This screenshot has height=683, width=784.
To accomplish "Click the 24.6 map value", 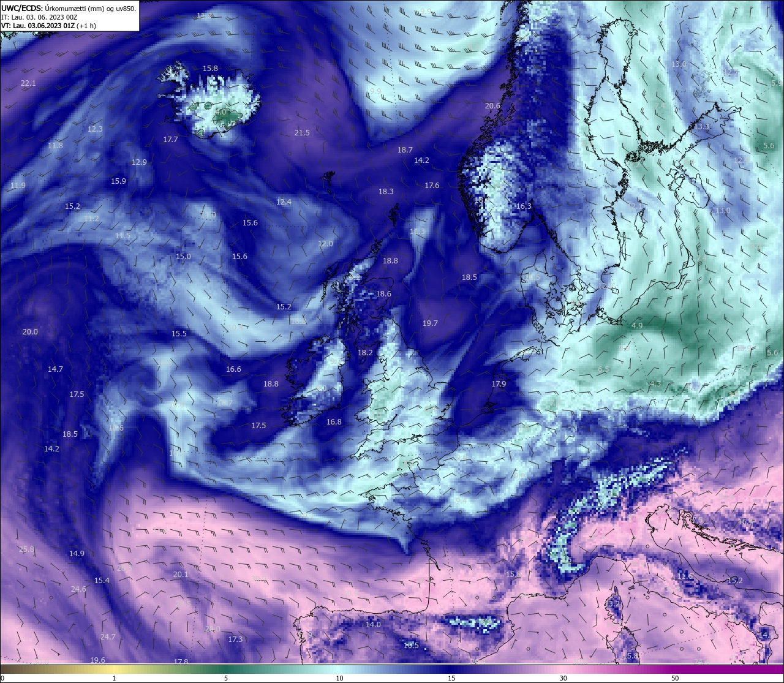I will pos(78,589).
